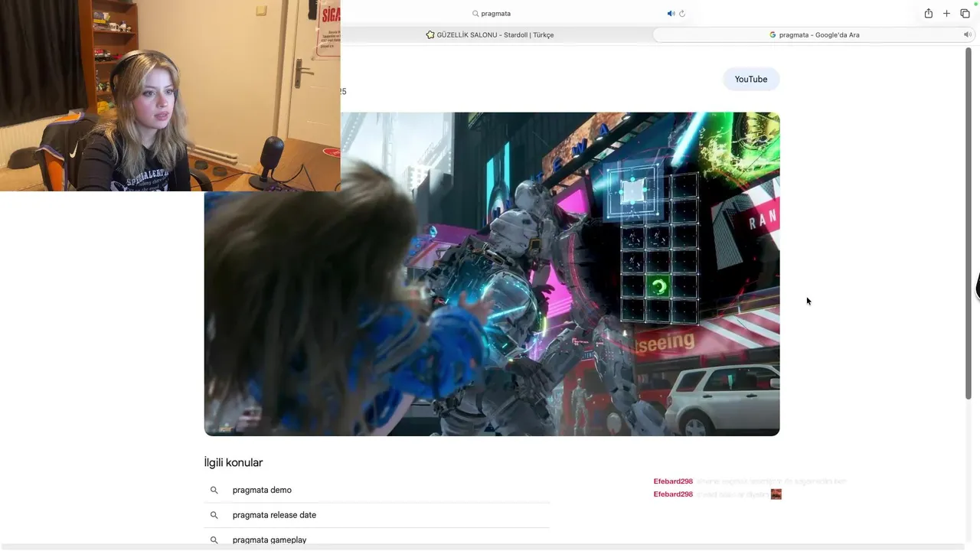This screenshot has width=980, height=551.
Task: Click the streamer webcam overlay
Action: (x=170, y=96)
